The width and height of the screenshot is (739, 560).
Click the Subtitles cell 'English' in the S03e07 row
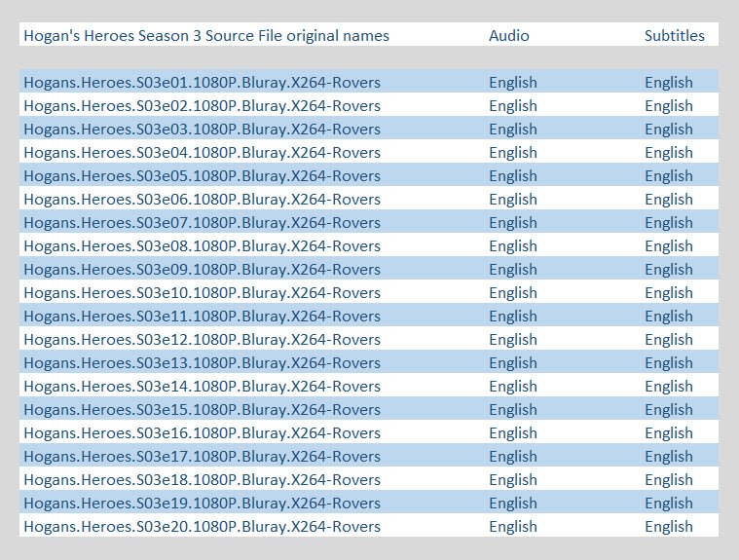click(x=669, y=222)
